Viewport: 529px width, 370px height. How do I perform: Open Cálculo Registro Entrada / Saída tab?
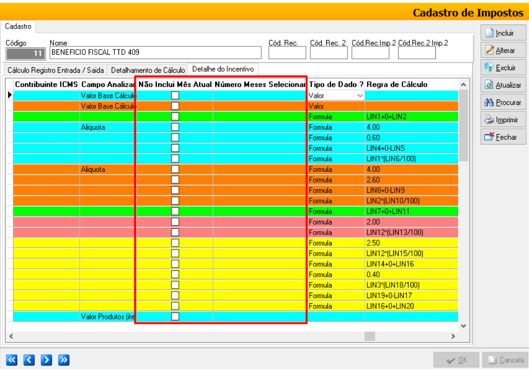56,70
